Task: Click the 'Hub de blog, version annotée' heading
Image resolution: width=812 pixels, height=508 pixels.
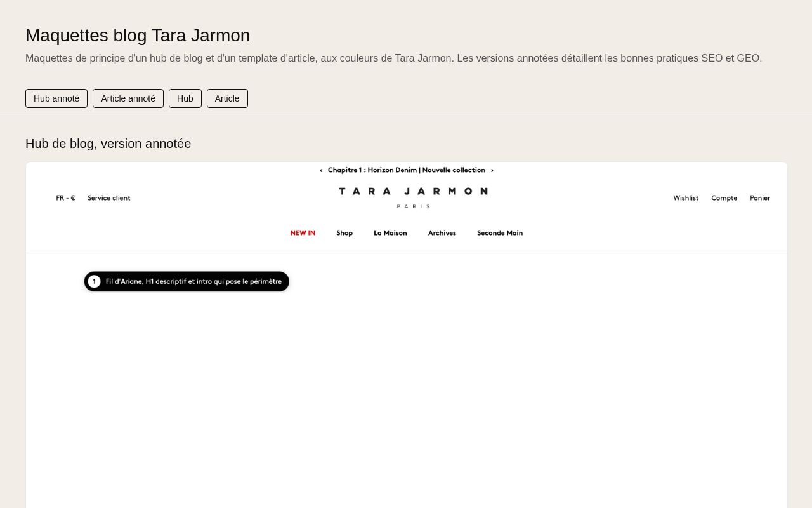Action: [x=108, y=144]
